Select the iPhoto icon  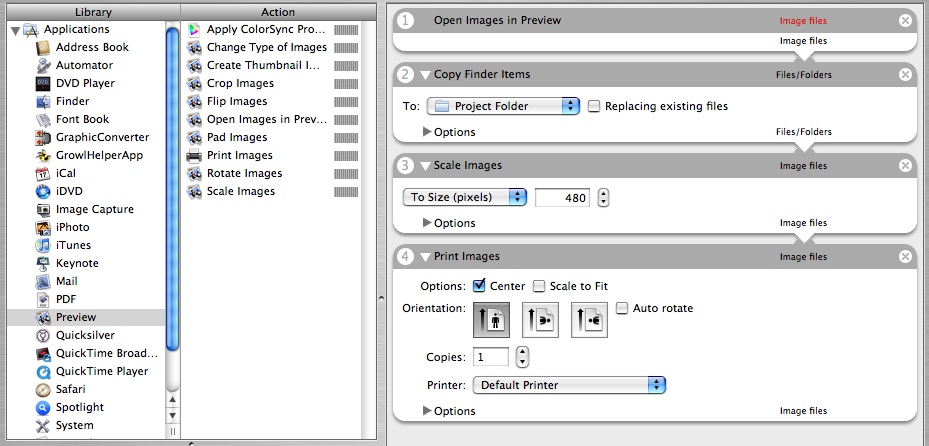[x=43, y=227]
